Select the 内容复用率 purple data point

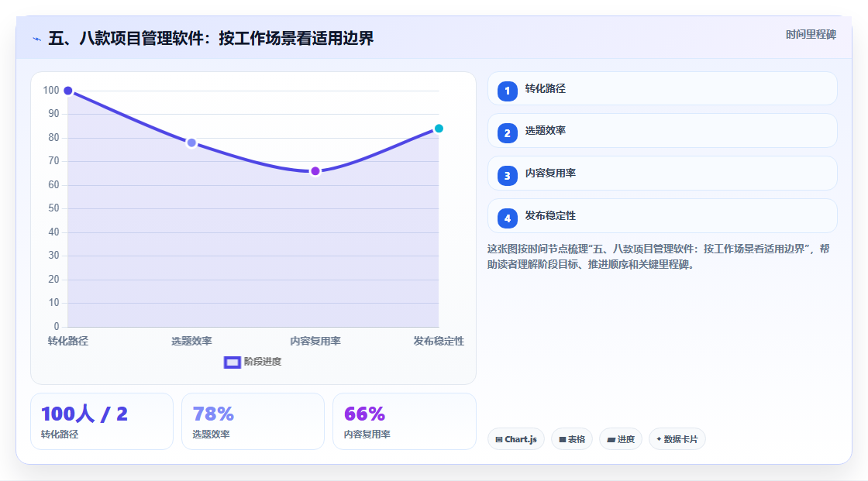click(x=315, y=171)
